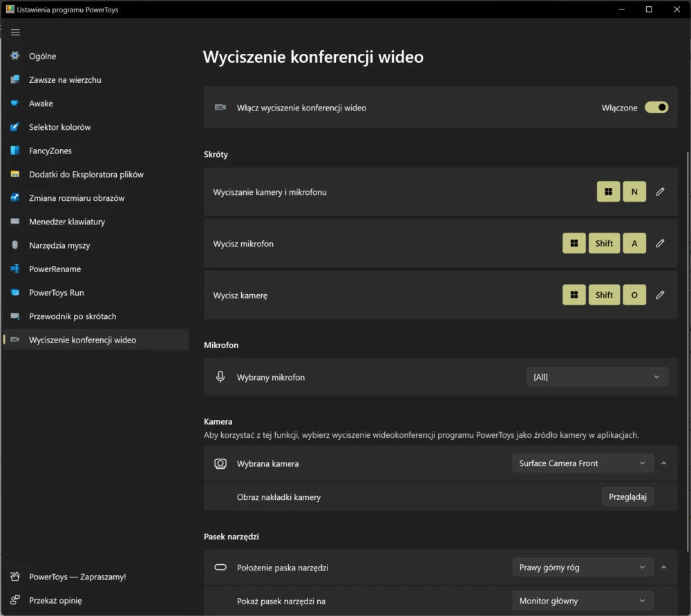Click the Skróty section heading
The image size is (691, 616).
(x=216, y=154)
